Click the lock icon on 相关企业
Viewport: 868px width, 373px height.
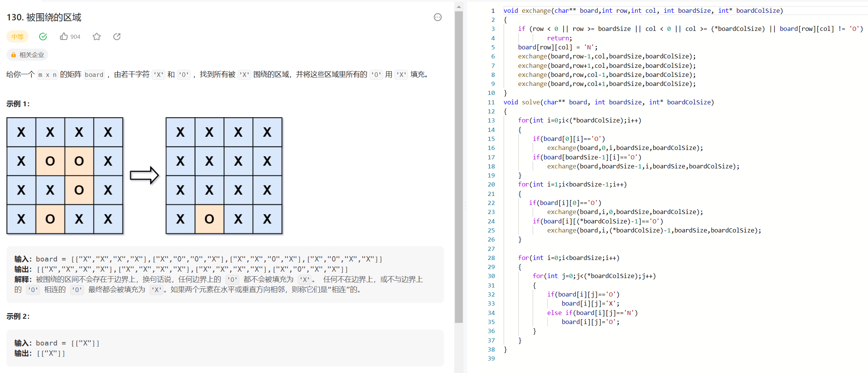click(x=14, y=55)
